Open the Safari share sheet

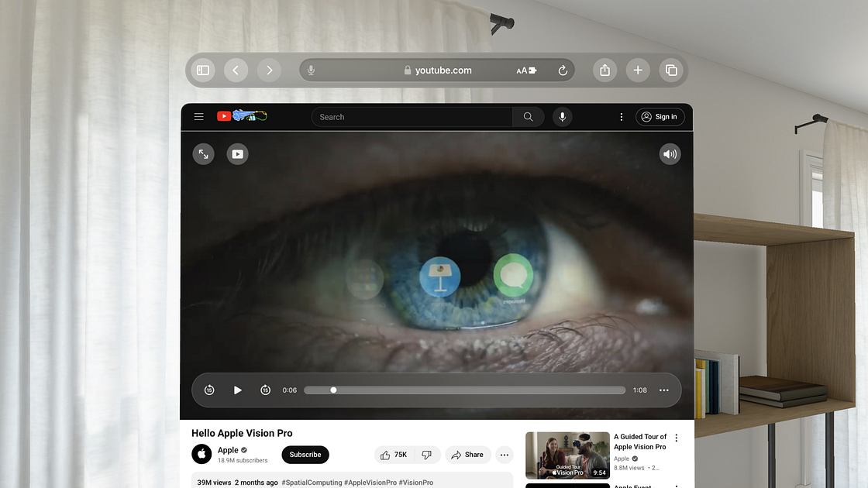605,70
